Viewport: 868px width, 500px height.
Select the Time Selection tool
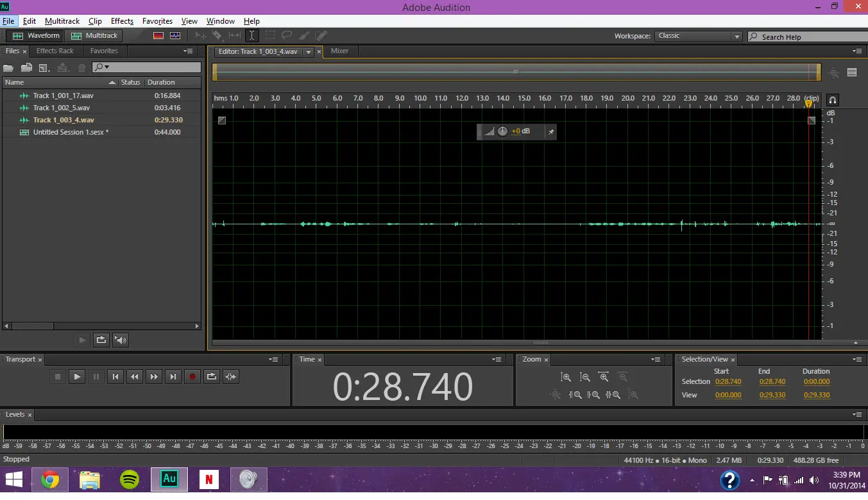coord(252,36)
